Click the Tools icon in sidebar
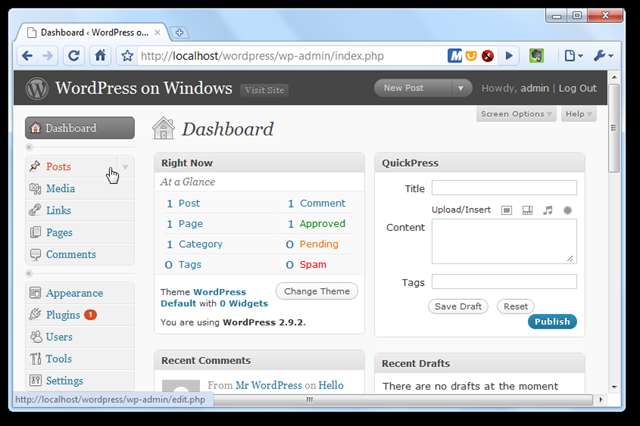 36,359
